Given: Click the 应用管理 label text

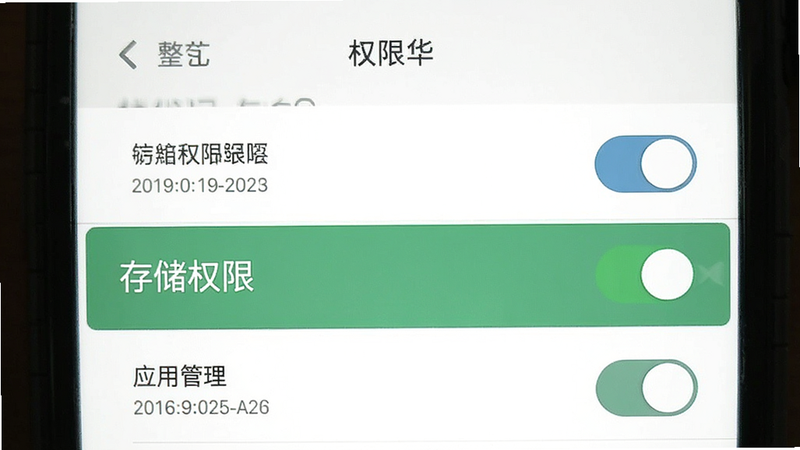Looking at the screenshot, I should pos(180,377).
